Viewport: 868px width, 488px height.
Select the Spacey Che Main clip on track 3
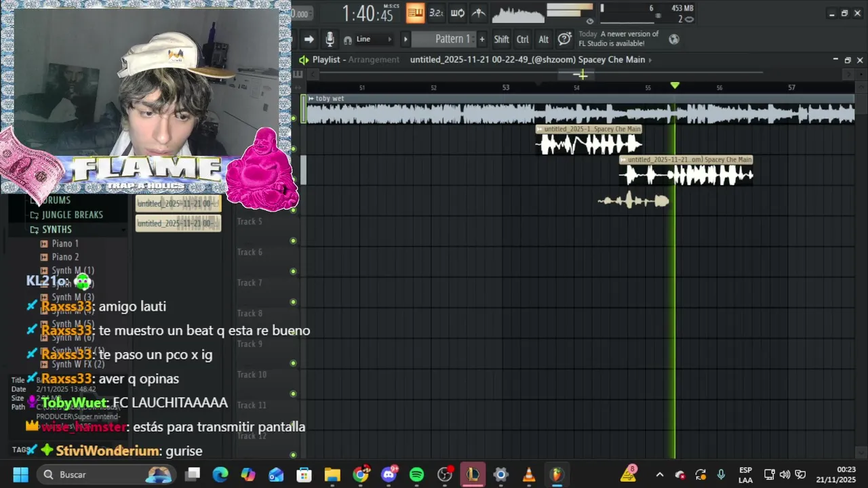(x=686, y=171)
